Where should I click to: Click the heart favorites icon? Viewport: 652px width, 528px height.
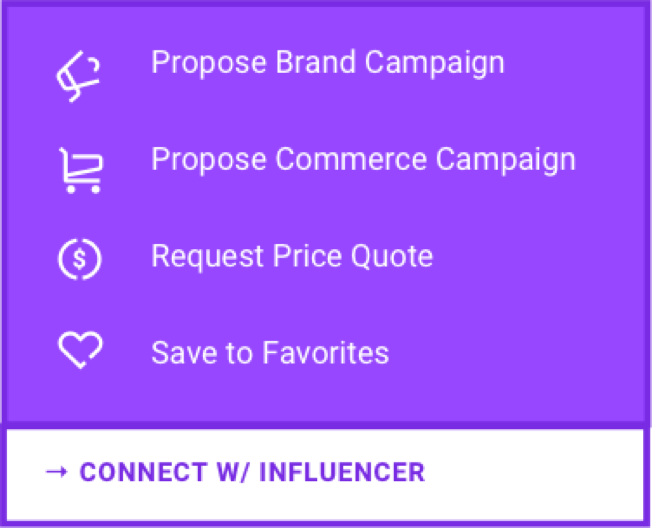(80, 350)
